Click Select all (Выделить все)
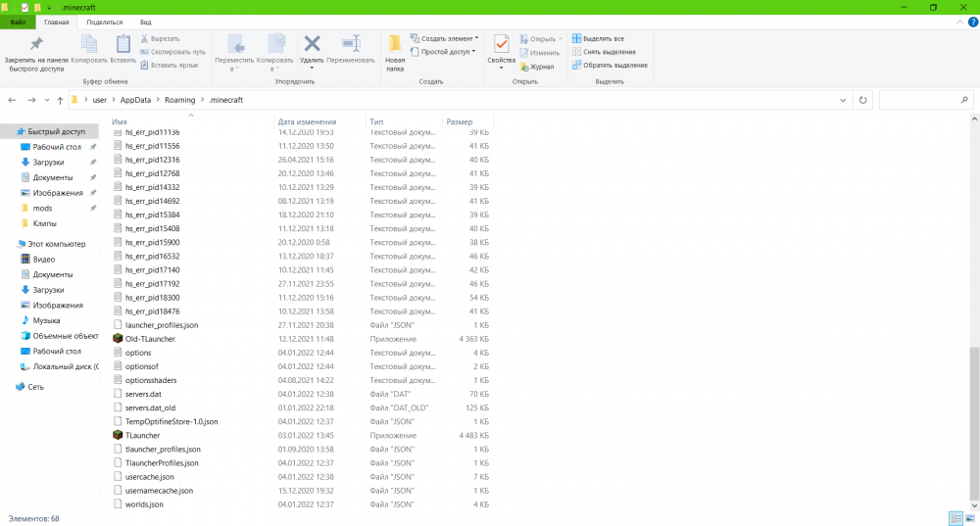This screenshot has width=980, height=526. pyautogui.click(x=598, y=39)
